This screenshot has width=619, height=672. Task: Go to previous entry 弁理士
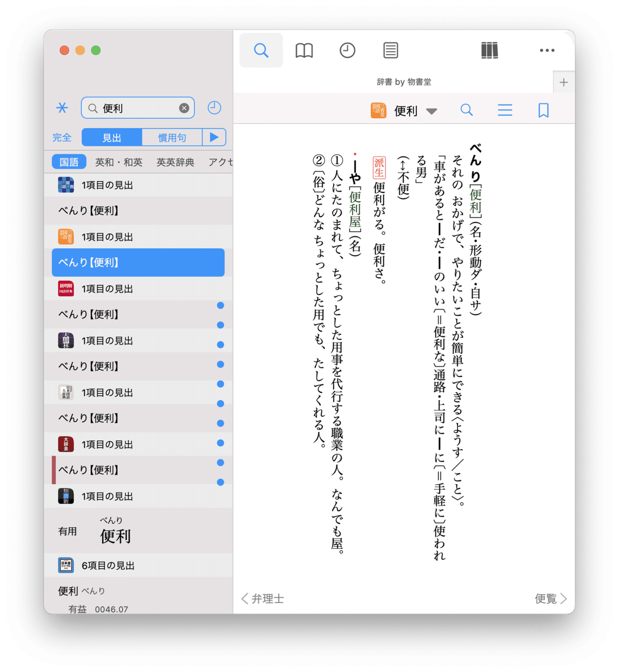[x=263, y=599]
